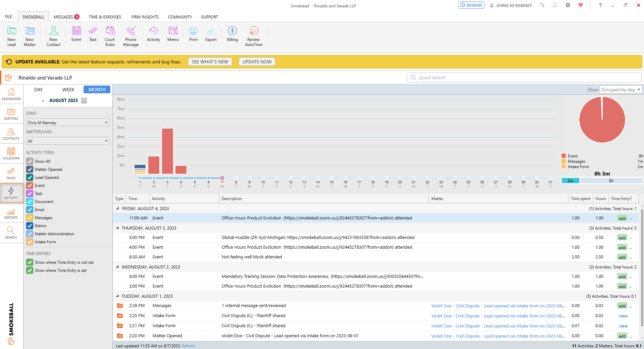The height and width of the screenshot is (349, 644).
Task: Toggle Show where Time Entry is not set
Action: tap(30, 262)
